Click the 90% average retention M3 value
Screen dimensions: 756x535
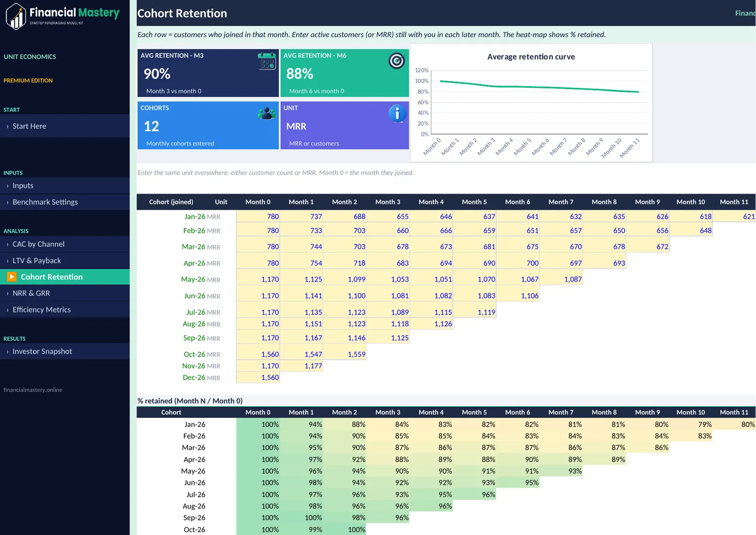157,74
